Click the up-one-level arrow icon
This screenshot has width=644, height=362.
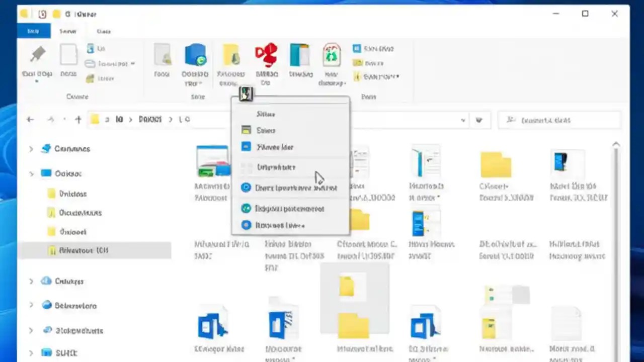[x=78, y=119]
